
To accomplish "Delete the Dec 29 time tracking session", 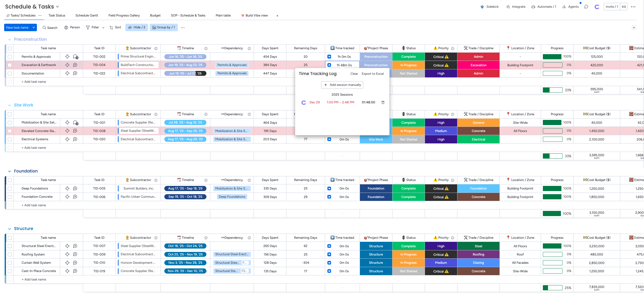I will click(x=383, y=102).
